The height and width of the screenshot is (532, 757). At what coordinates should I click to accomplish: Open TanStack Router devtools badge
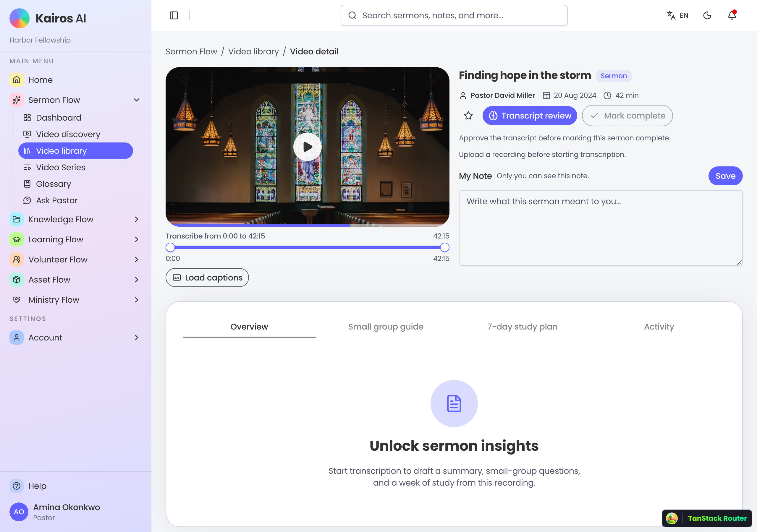coord(706,518)
